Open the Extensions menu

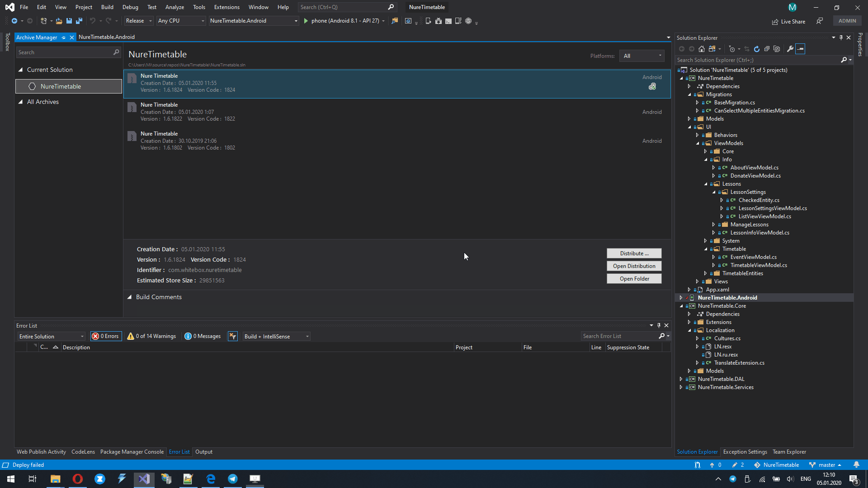227,7
